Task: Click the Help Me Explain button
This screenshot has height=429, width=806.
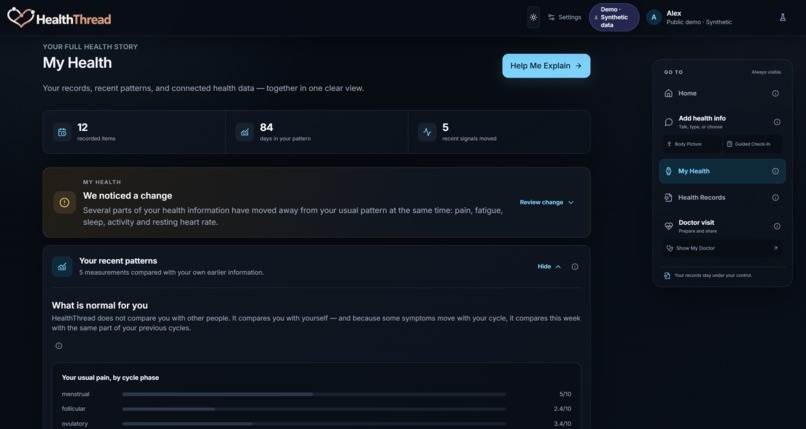Action: coord(546,66)
